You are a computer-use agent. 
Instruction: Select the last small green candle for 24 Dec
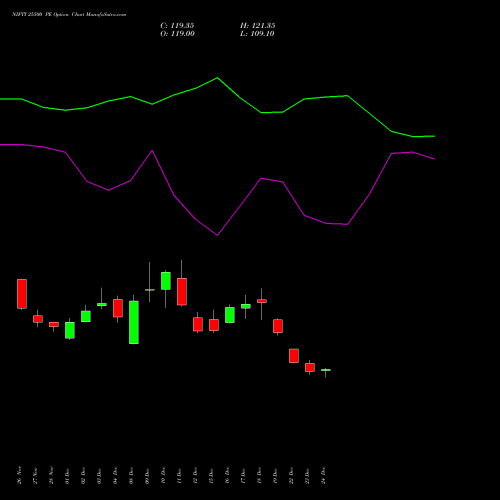coord(326,370)
